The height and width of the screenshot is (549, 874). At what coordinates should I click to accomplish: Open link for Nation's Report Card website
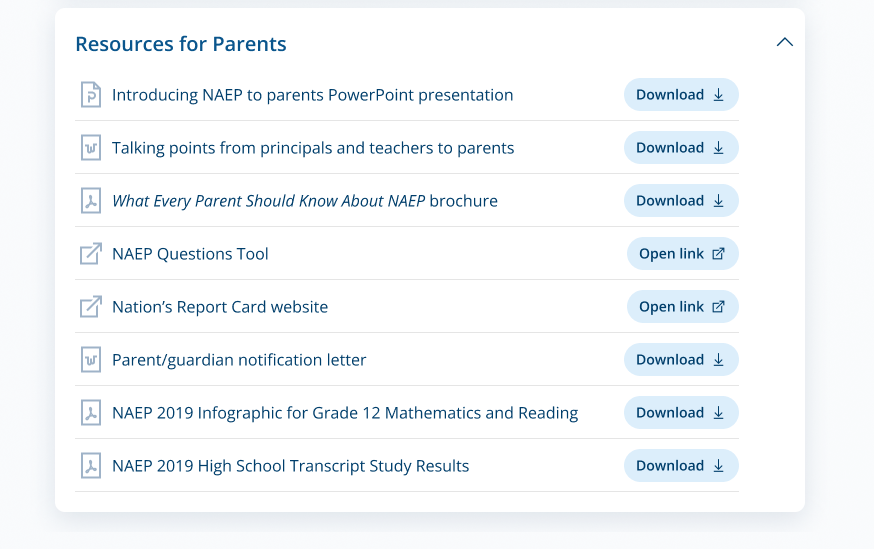tap(682, 307)
